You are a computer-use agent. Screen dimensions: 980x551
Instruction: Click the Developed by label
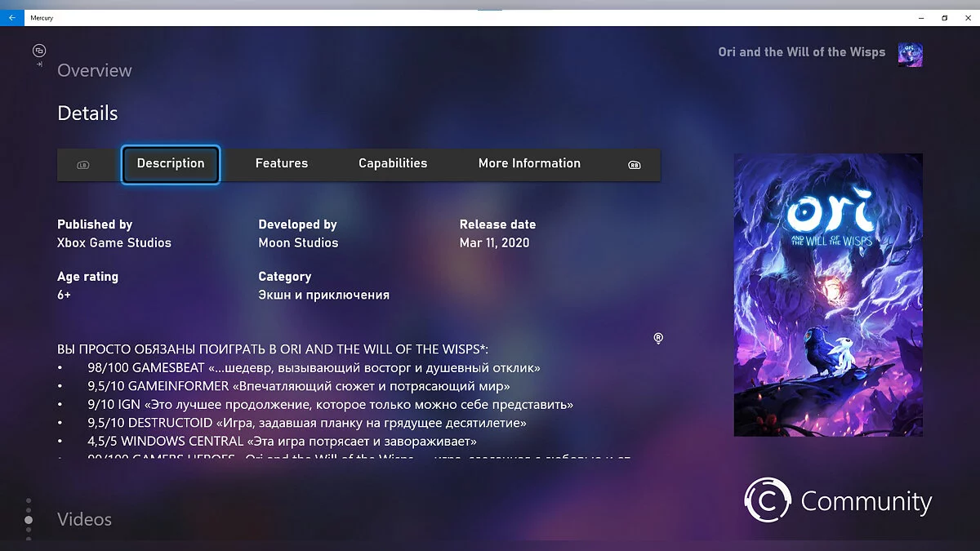pos(297,224)
